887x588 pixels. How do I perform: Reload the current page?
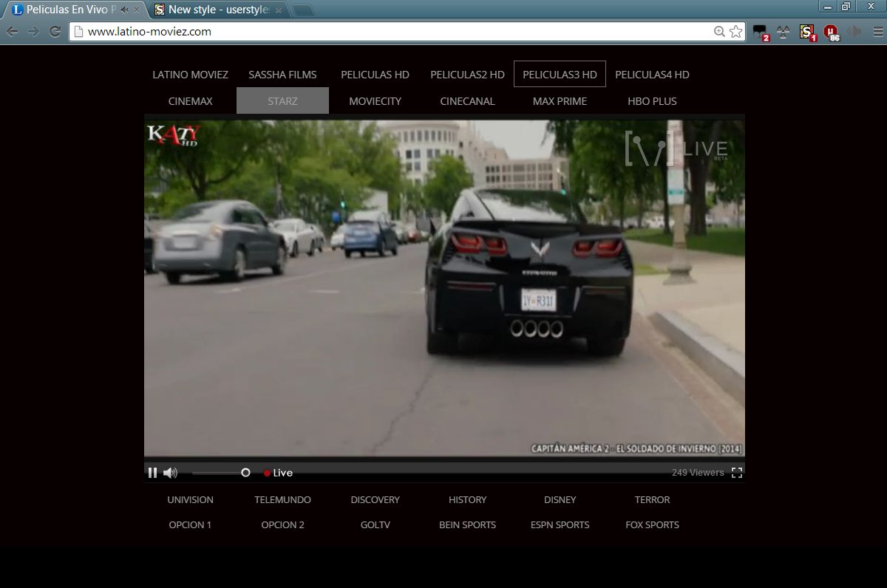(55, 31)
